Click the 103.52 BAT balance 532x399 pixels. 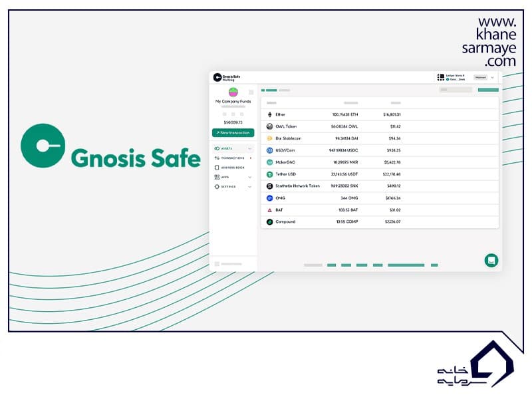pos(348,210)
